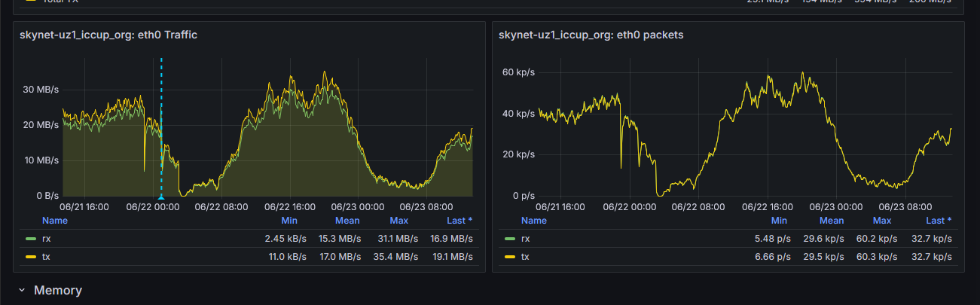Sort packets legend by Min column
Image resolution: width=980 pixels, height=305 pixels.
point(779,221)
